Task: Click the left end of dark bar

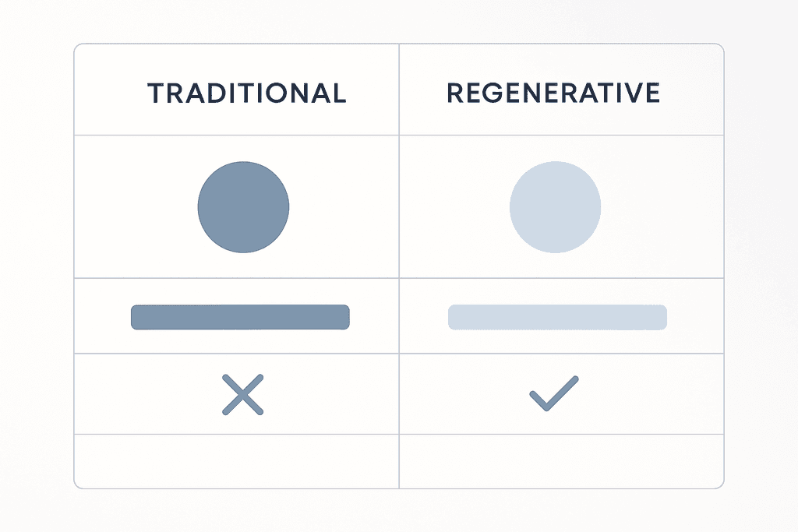Action: click(x=135, y=317)
